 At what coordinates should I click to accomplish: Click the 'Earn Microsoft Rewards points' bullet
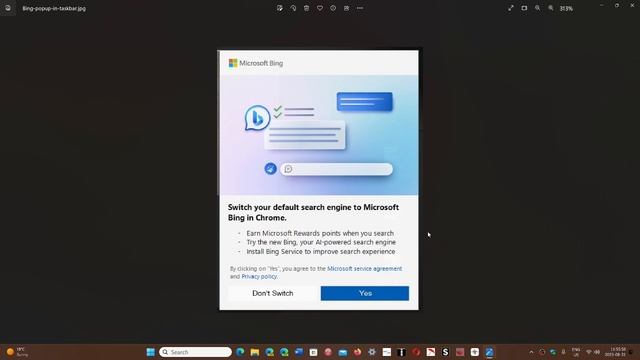pos(320,233)
